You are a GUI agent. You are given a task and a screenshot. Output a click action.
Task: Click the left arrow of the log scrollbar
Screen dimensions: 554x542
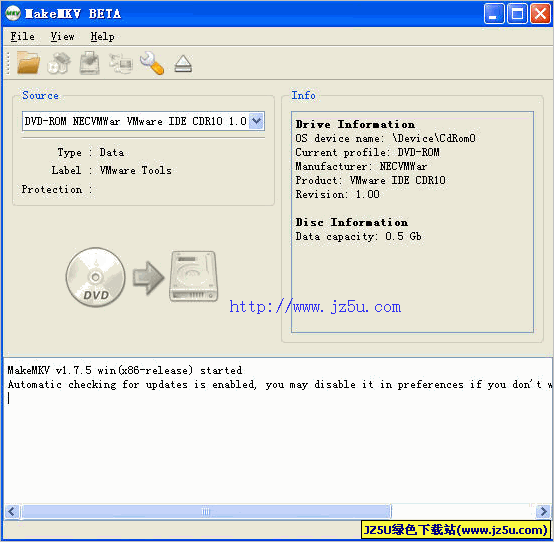pyautogui.click(x=12, y=511)
